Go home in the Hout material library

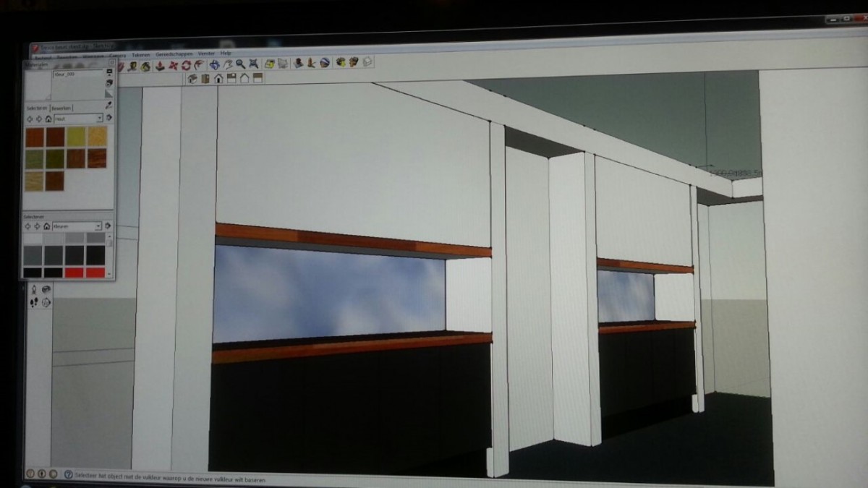[48, 119]
